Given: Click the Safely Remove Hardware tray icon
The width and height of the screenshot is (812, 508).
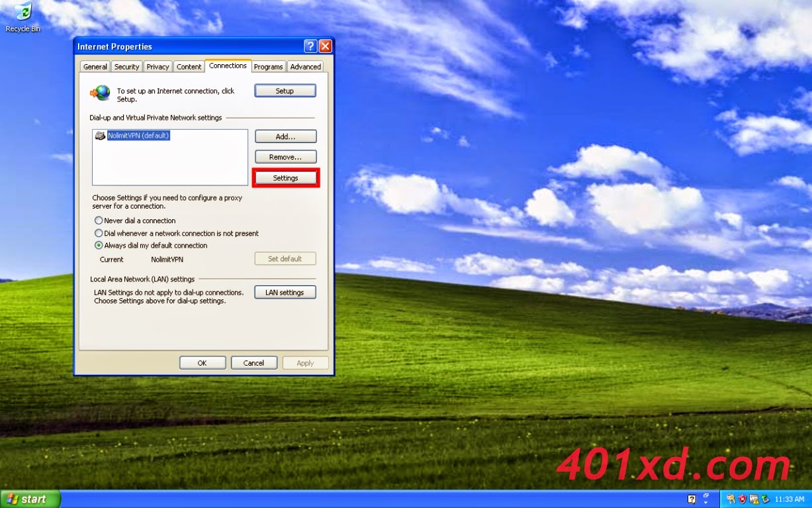Looking at the screenshot, I should pyautogui.click(x=765, y=499).
